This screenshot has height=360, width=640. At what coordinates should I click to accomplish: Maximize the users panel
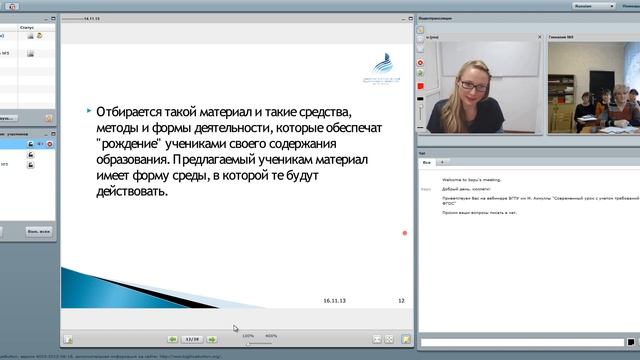(53, 19)
